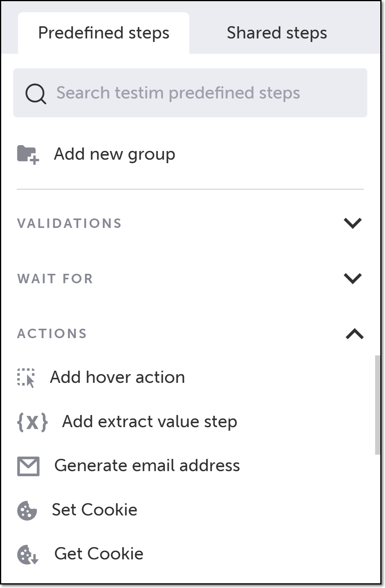Expand the Wait For section chevron
The image size is (385, 588).
point(352,279)
